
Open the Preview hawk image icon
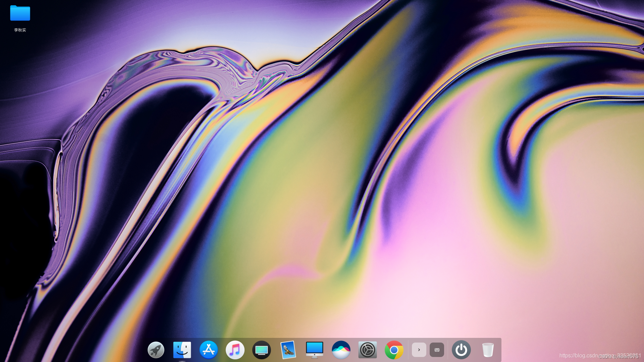pos(288,350)
